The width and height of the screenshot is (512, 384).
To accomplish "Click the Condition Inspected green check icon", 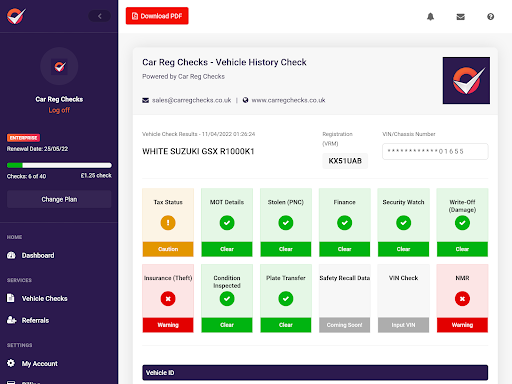I will pyautogui.click(x=227, y=299).
